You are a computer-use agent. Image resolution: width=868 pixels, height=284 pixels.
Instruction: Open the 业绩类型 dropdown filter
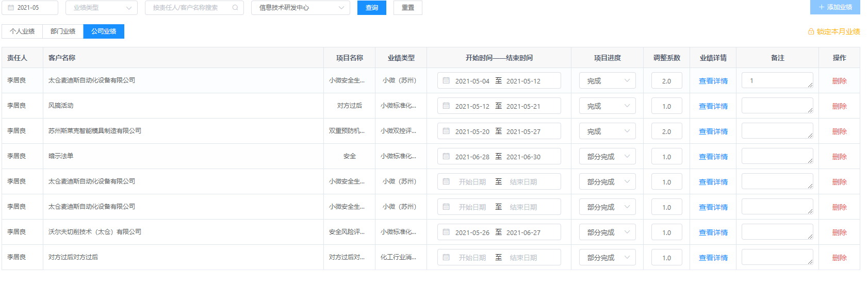coord(102,8)
